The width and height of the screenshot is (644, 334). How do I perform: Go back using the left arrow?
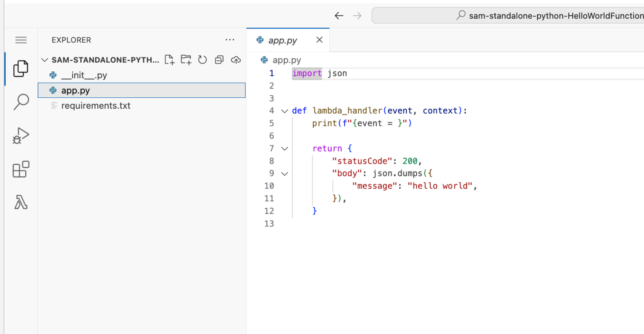tap(339, 15)
